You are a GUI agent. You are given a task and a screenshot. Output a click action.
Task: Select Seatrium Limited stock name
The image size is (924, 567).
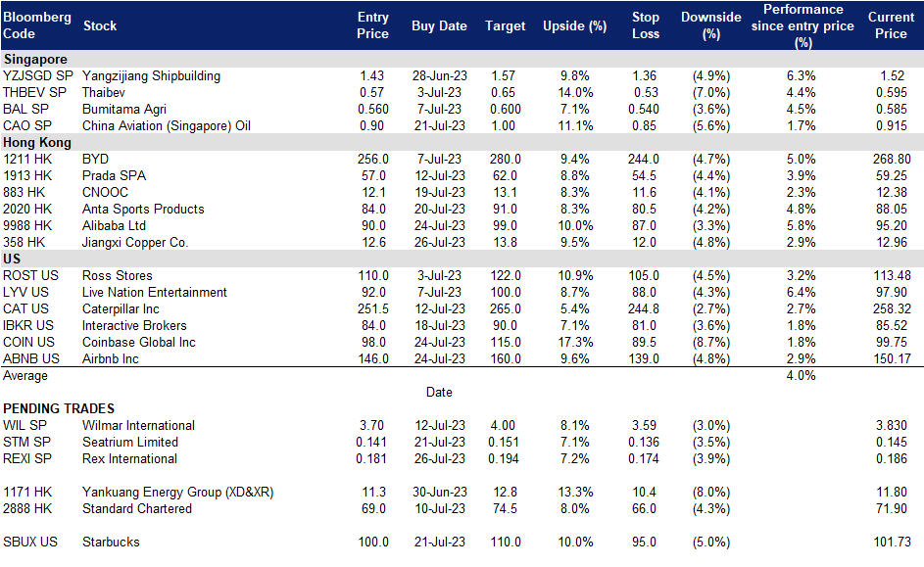click(130, 443)
